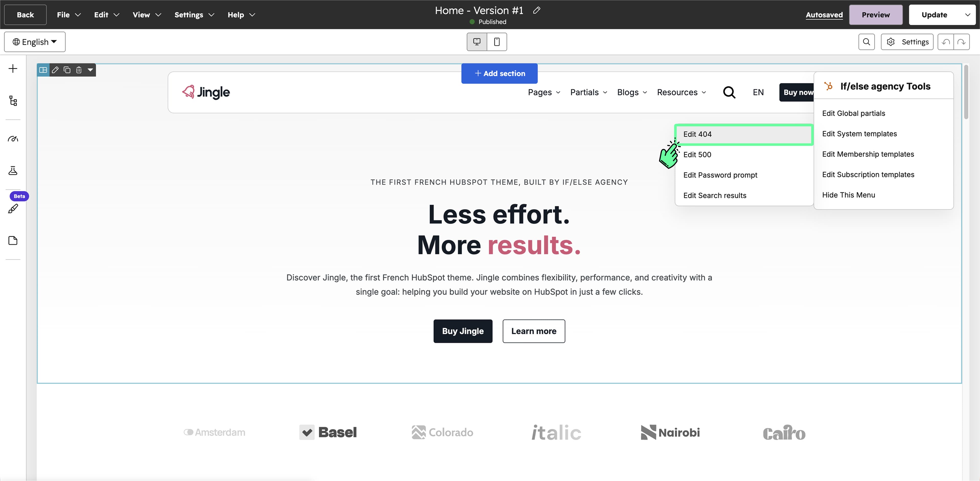The image size is (980, 481).
Task: Open the Settings menu in top bar
Action: (194, 15)
